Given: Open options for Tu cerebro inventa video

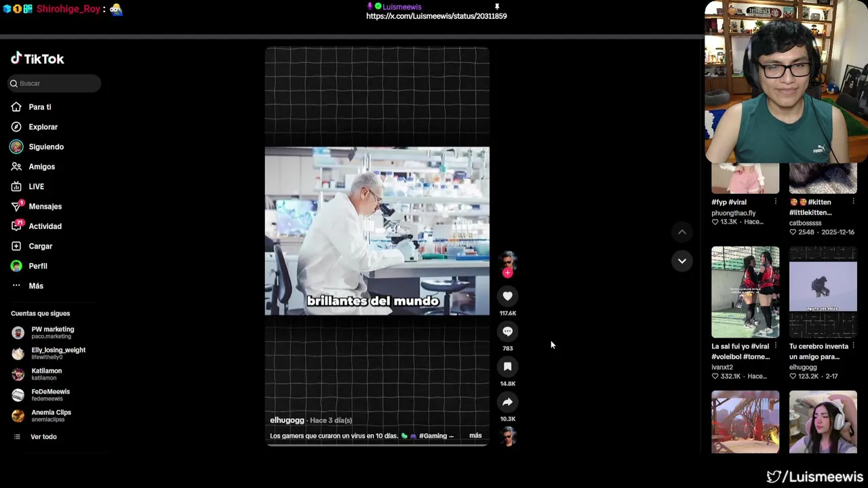Looking at the screenshot, I should pyautogui.click(x=853, y=346).
